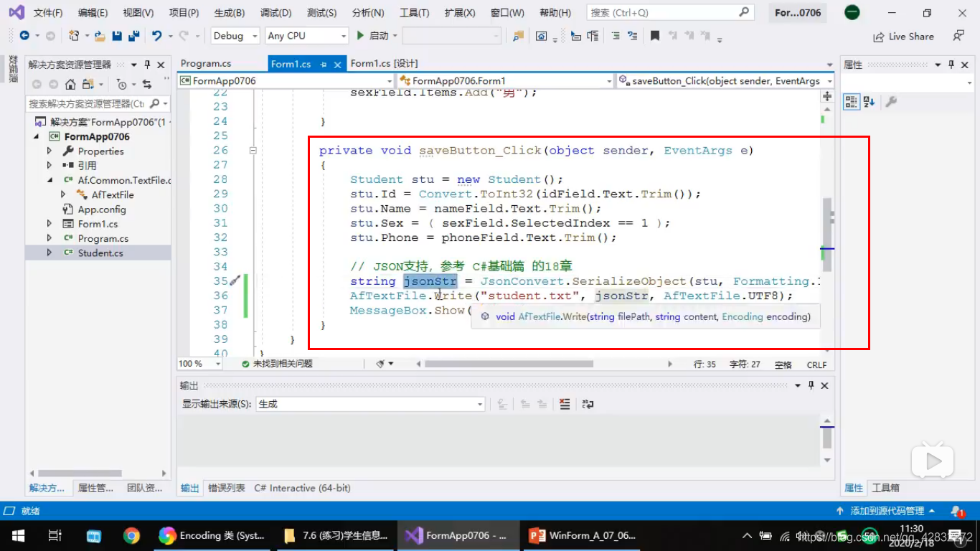The width and height of the screenshot is (980, 551).
Task: Expand the Properties node in the tree
Action: tap(50, 151)
